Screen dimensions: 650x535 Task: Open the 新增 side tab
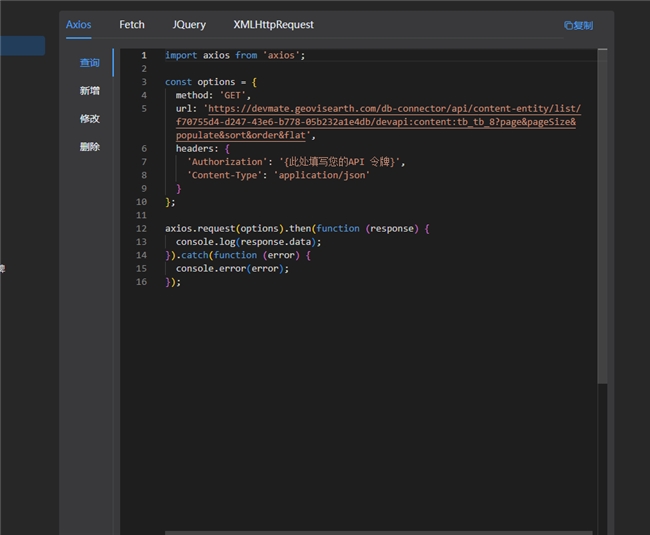coord(90,91)
